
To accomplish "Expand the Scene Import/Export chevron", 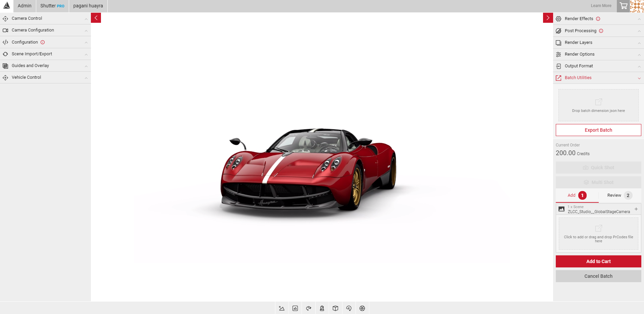I will coord(86,54).
